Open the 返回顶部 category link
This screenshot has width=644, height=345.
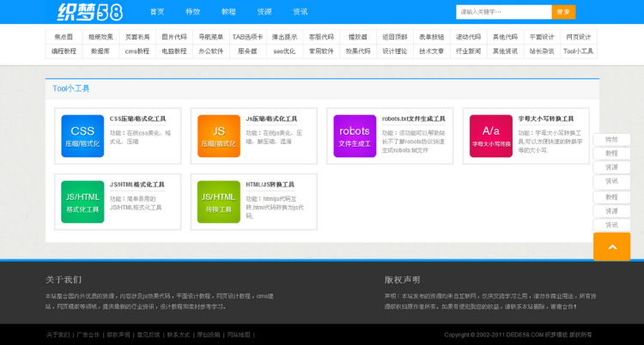pyautogui.click(x=395, y=37)
